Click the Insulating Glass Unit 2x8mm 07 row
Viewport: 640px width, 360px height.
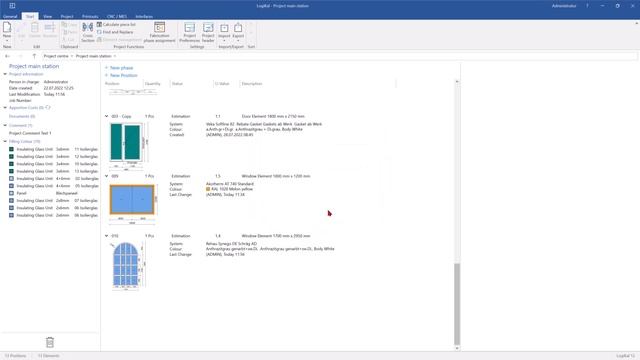[x=53, y=200]
